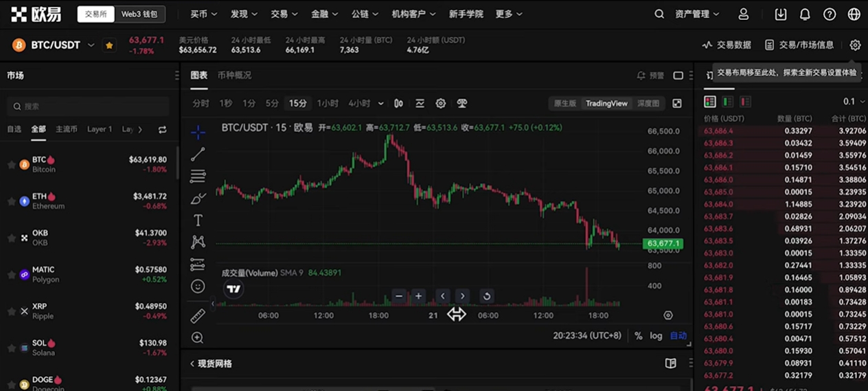
Task: Favorite OKB in the market list
Action: point(12,238)
